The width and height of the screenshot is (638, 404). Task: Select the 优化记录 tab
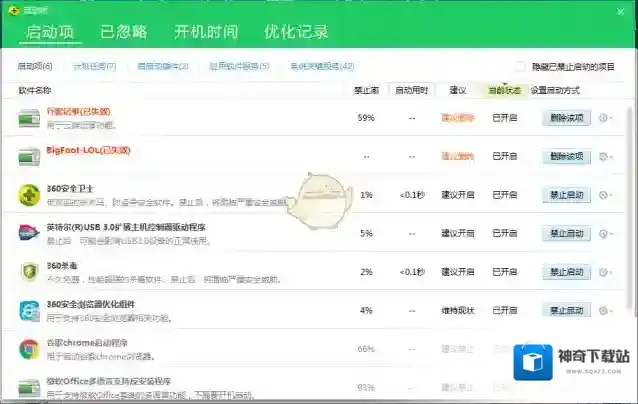click(296, 31)
